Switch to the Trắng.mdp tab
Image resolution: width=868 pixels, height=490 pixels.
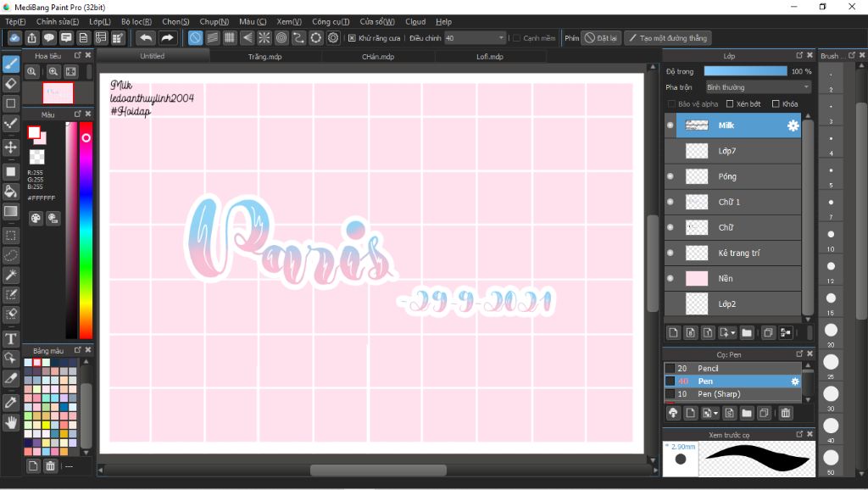(265, 57)
